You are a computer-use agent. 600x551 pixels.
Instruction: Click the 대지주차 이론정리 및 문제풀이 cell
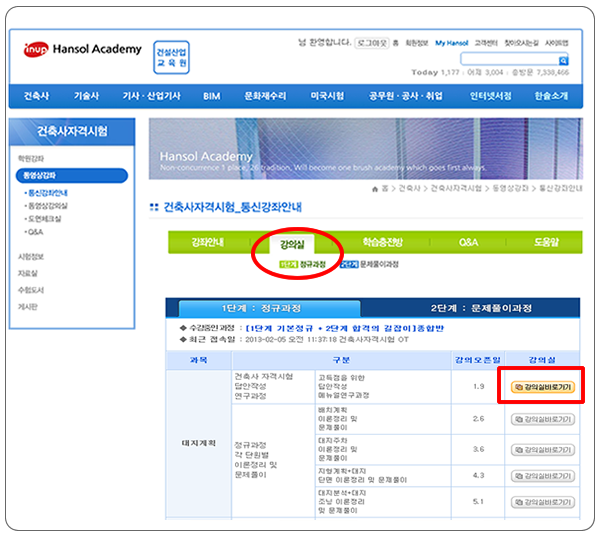point(383,450)
